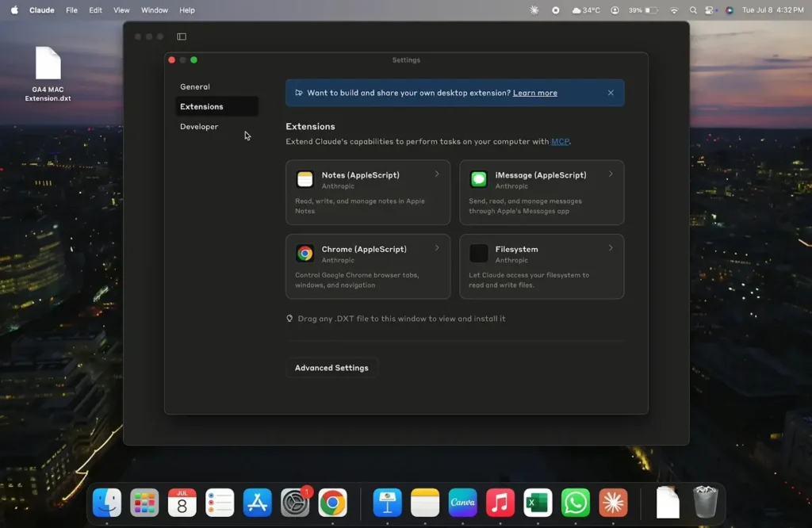Expand Chrome (AppleScript) details chevron
Viewport: 812px width, 528px height.
437,248
